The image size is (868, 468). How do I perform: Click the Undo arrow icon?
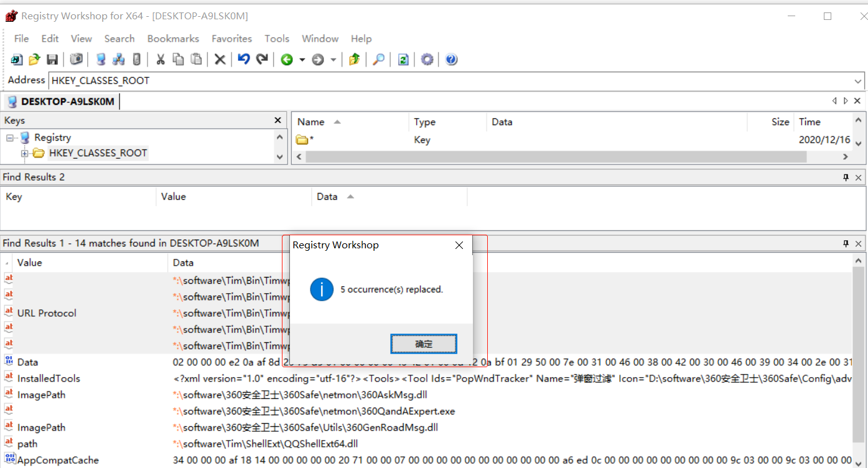click(x=244, y=60)
